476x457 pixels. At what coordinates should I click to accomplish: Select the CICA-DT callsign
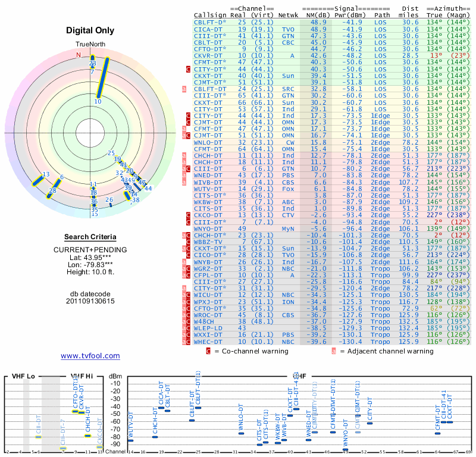click(208, 29)
